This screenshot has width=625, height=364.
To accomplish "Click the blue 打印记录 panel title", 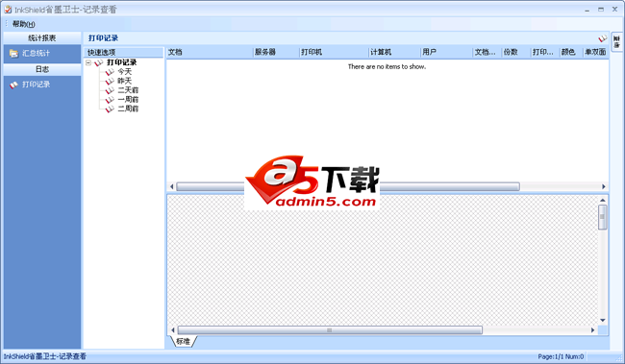I will click(x=103, y=38).
